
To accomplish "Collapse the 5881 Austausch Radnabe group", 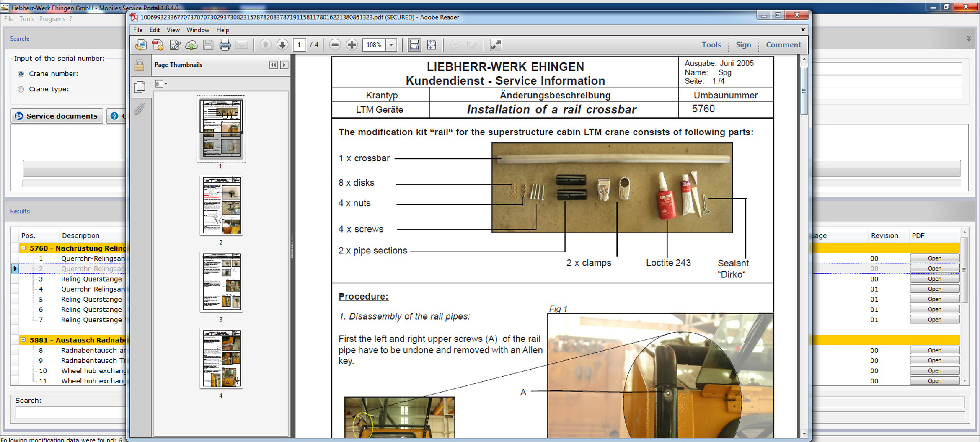I will (x=23, y=340).
